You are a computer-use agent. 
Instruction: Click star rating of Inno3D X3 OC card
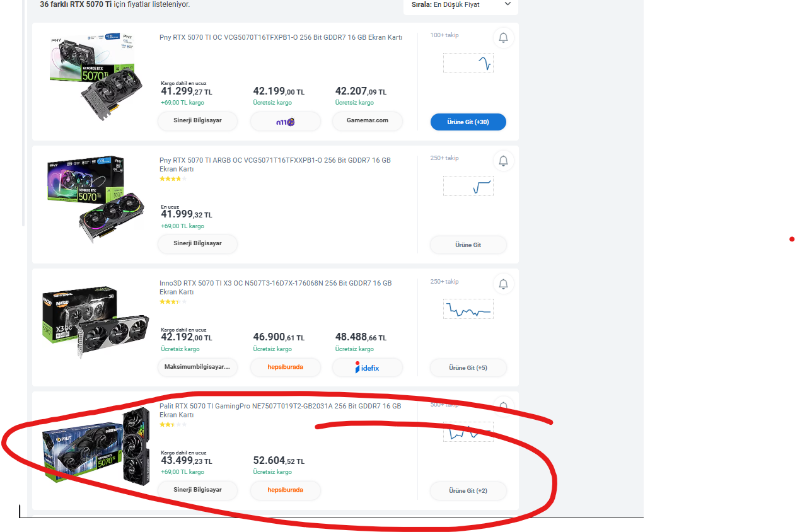tap(173, 302)
